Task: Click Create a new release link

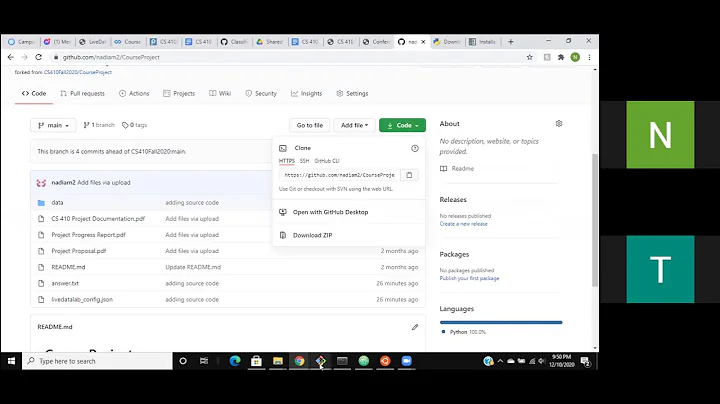Action: click(463, 224)
